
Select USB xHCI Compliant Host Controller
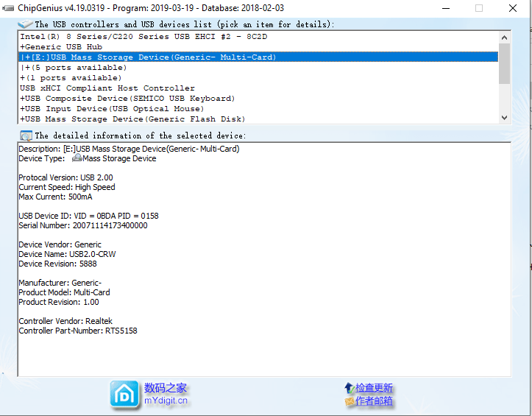258,88
